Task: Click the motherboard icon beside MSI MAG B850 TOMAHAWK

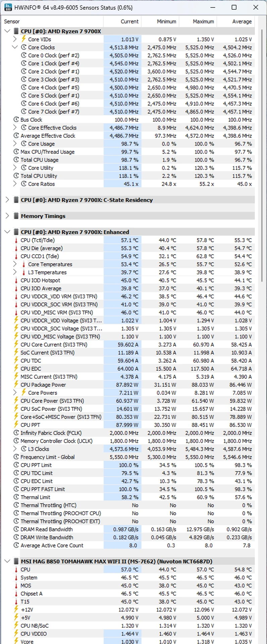Action: (16, 561)
